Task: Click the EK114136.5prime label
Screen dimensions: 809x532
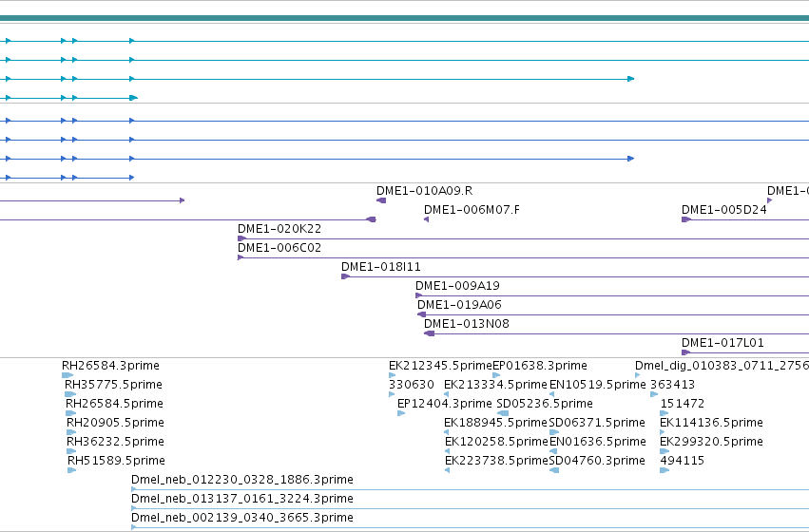Action: pyautogui.click(x=711, y=423)
